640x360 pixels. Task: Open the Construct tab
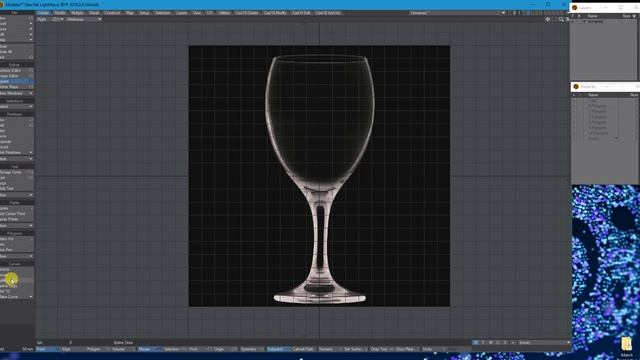112,13
